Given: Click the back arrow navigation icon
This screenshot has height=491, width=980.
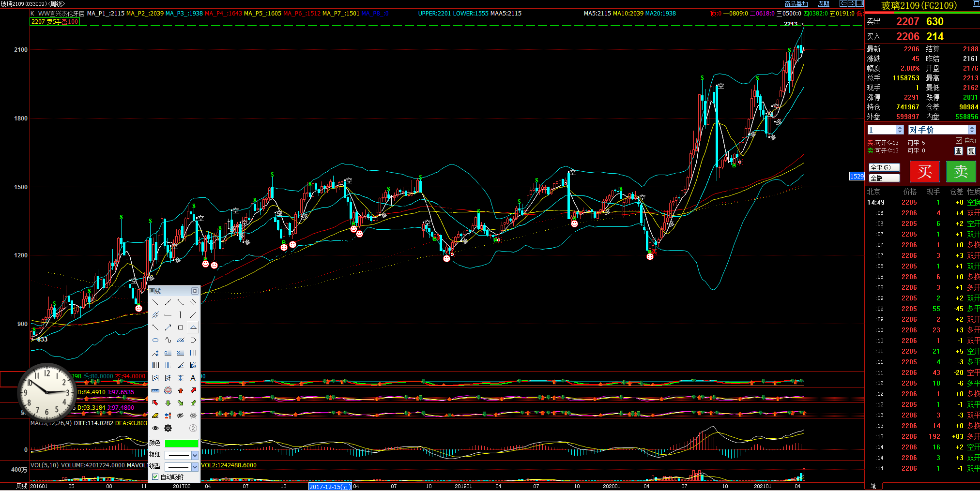Looking at the screenshot, I should (843, 3).
